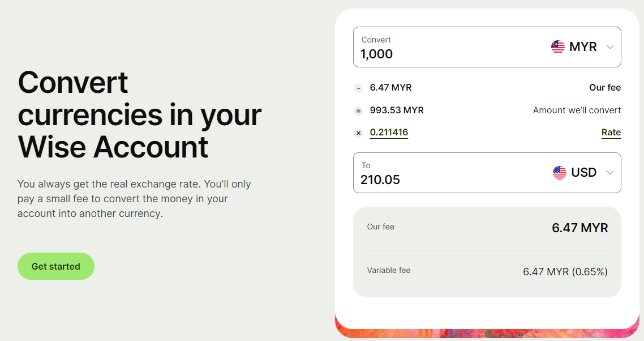Image resolution: width=644 pixels, height=341 pixels.
Task: Click the Our fee label in bold
Action: click(x=605, y=88)
